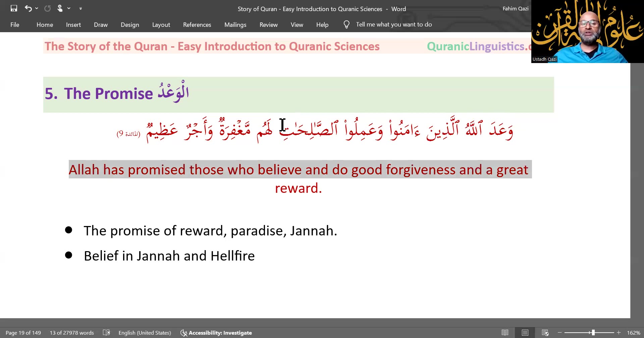Image resolution: width=644 pixels, height=338 pixels.
Task: Expand the Customize Quick Access Toolbar menu
Action: point(80,8)
